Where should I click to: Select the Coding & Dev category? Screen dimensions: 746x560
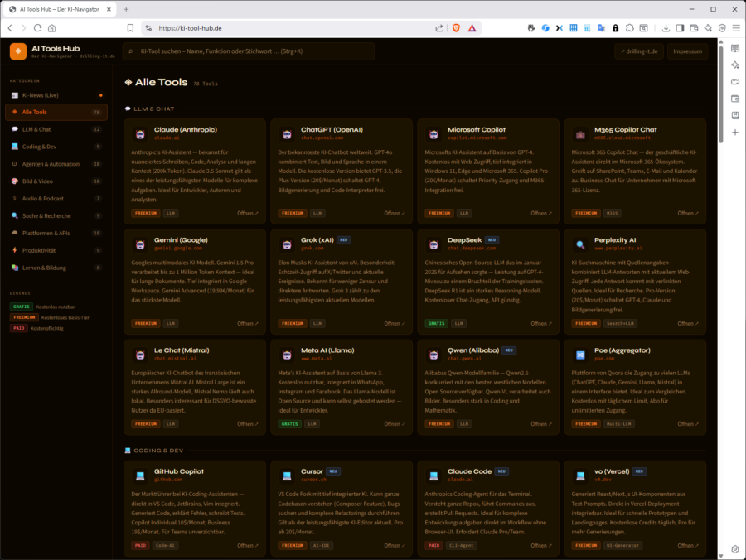(x=39, y=147)
